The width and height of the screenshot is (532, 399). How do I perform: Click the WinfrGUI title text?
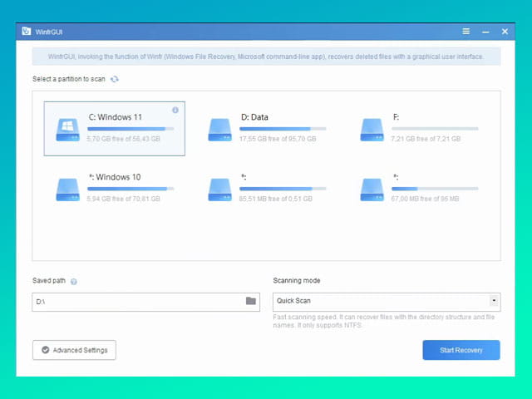pyautogui.click(x=49, y=32)
